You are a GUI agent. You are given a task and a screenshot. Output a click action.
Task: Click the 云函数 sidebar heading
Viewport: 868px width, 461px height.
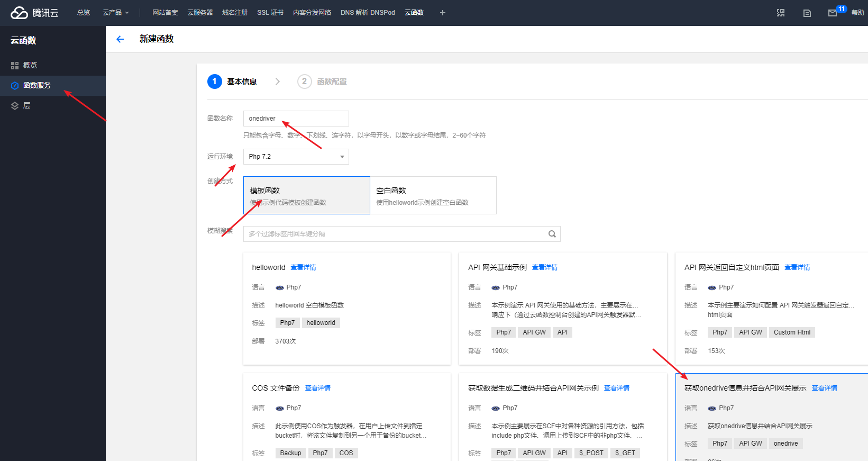coord(23,40)
